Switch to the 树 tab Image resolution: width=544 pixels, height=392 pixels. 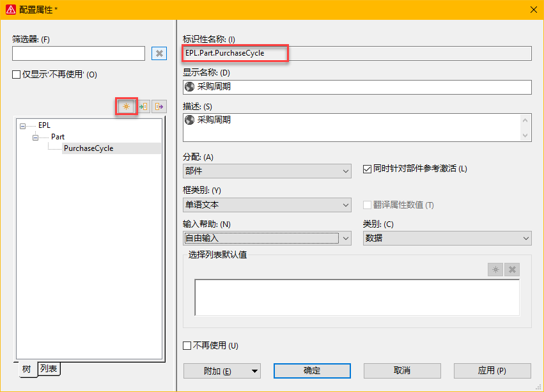tap(27, 369)
